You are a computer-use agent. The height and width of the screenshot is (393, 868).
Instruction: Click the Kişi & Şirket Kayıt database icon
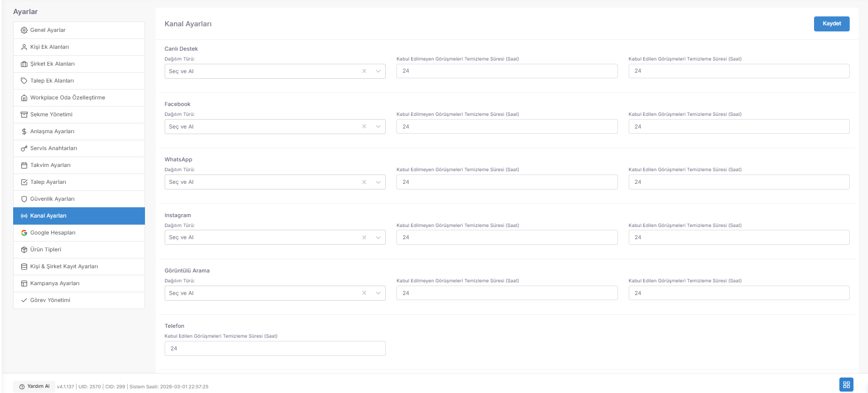point(24,266)
